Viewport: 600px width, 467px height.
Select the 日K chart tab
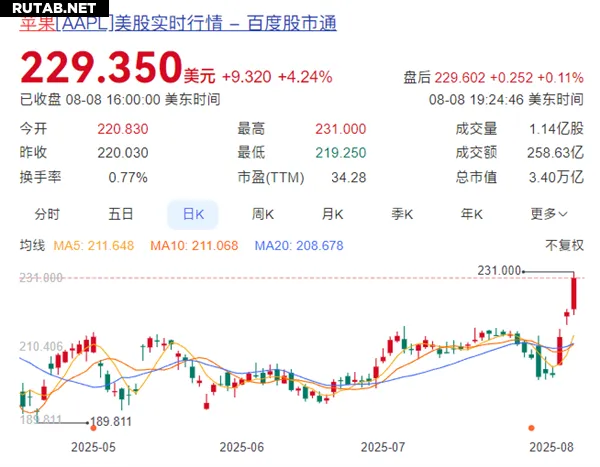pyautogui.click(x=193, y=214)
